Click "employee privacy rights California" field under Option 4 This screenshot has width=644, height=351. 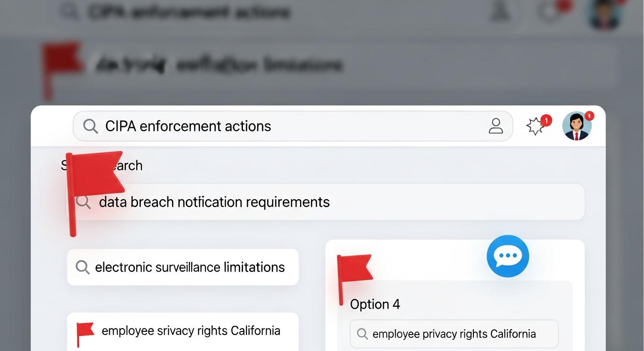pyautogui.click(x=454, y=334)
